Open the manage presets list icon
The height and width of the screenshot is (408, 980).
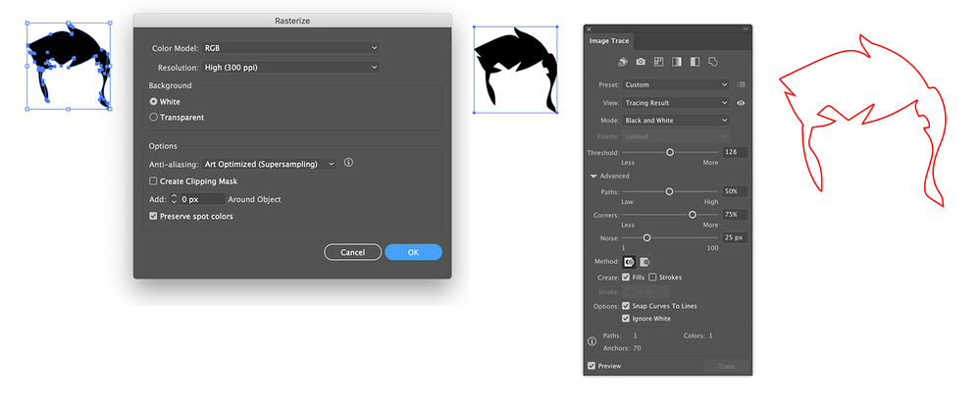(x=742, y=85)
